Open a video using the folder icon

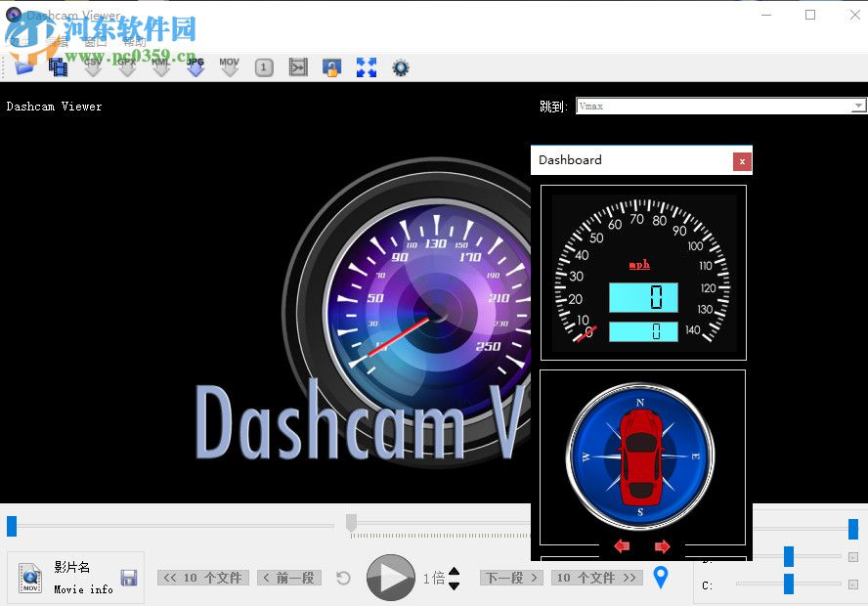[24, 66]
